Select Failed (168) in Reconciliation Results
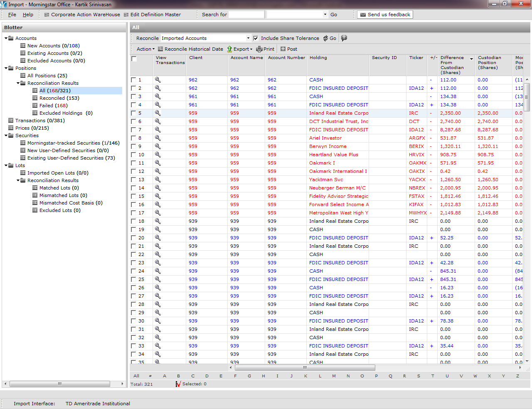Screen dimensions: 532x409 53,106
